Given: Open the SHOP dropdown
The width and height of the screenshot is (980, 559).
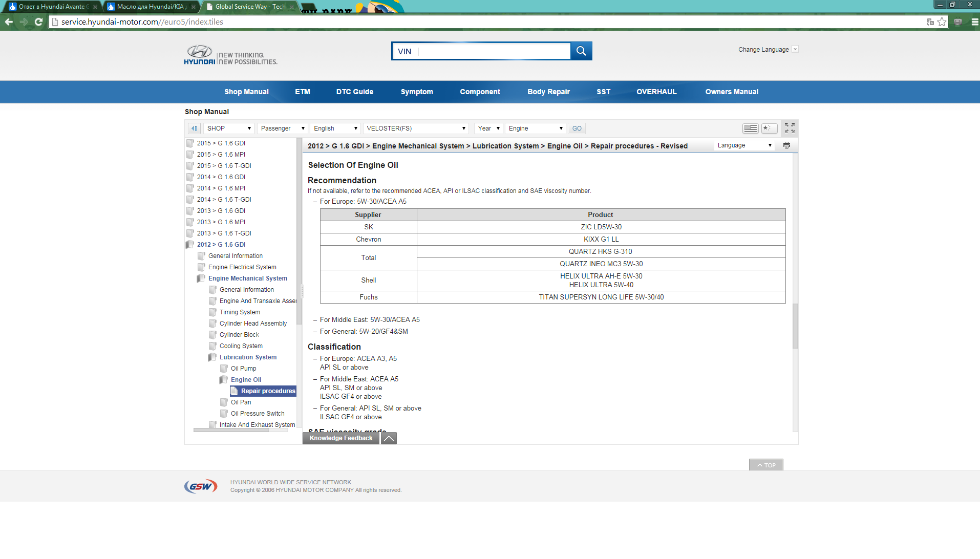Looking at the screenshot, I should point(228,128).
